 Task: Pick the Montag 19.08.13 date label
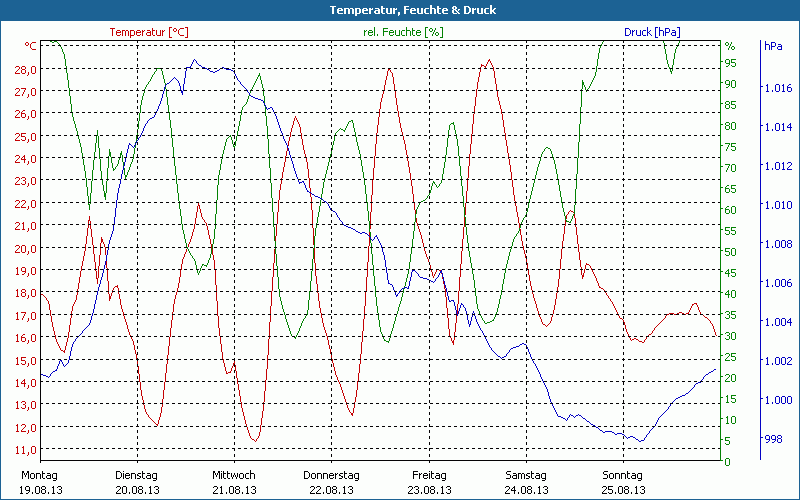click(x=39, y=482)
